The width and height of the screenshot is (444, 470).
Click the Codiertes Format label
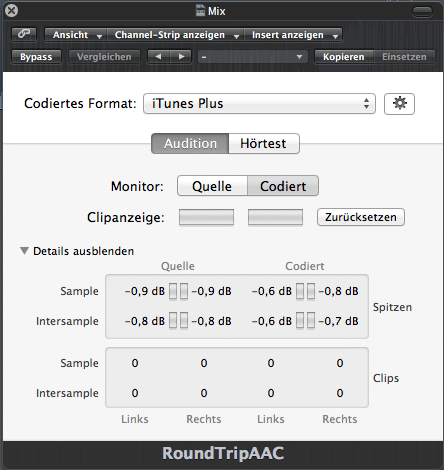coord(80,104)
